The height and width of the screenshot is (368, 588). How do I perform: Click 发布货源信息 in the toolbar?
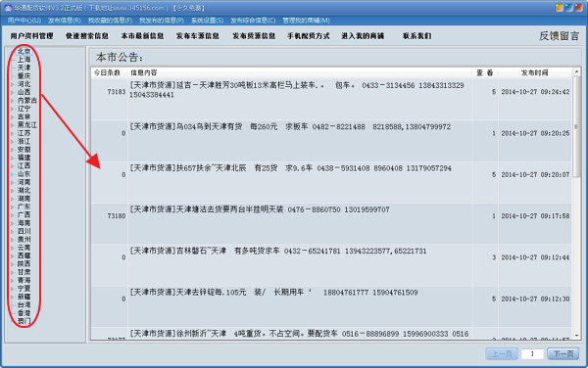pyautogui.click(x=254, y=36)
